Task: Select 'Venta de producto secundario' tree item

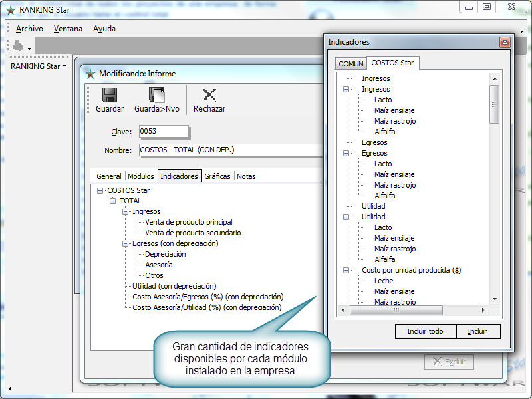Action: tap(193, 233)
